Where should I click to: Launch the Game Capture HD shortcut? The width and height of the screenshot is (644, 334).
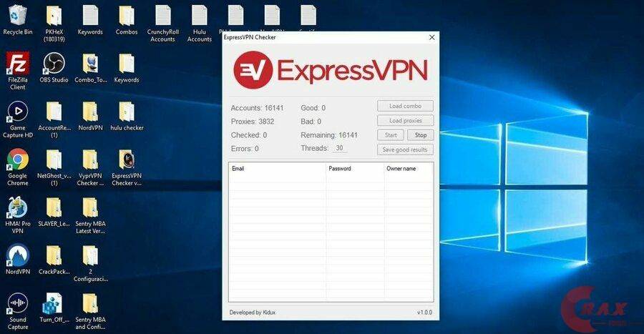click(18, 119)
